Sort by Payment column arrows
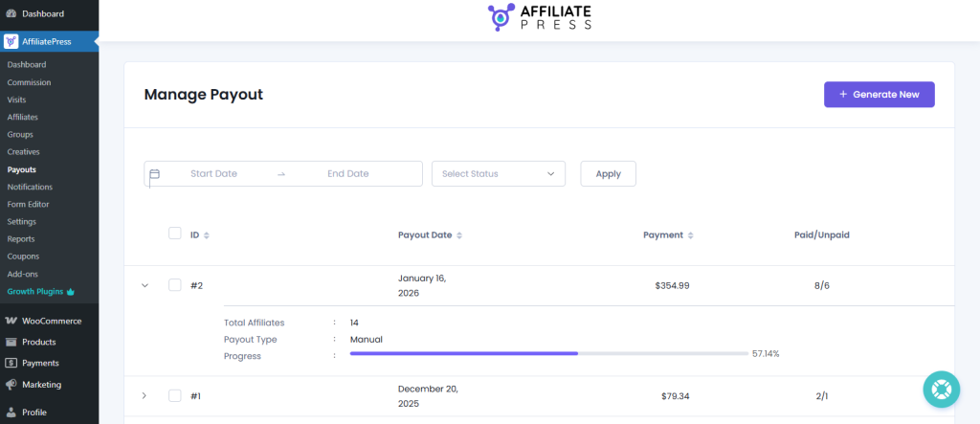Screen dimensions: 980x424 pos(691,235)
